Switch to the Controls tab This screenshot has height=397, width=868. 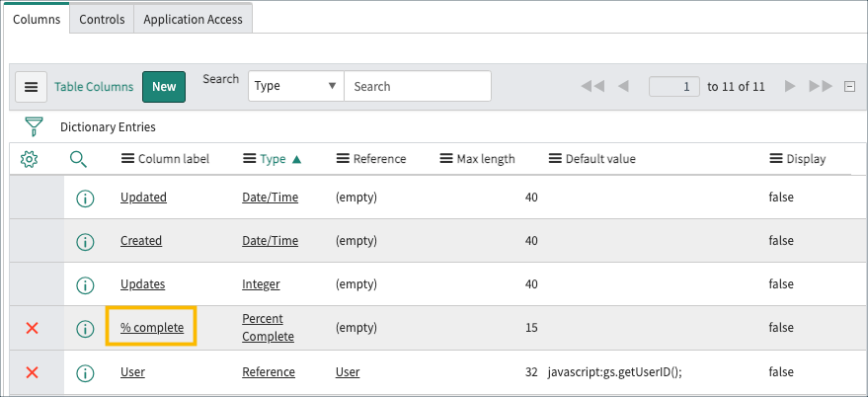tap(102, 19)
